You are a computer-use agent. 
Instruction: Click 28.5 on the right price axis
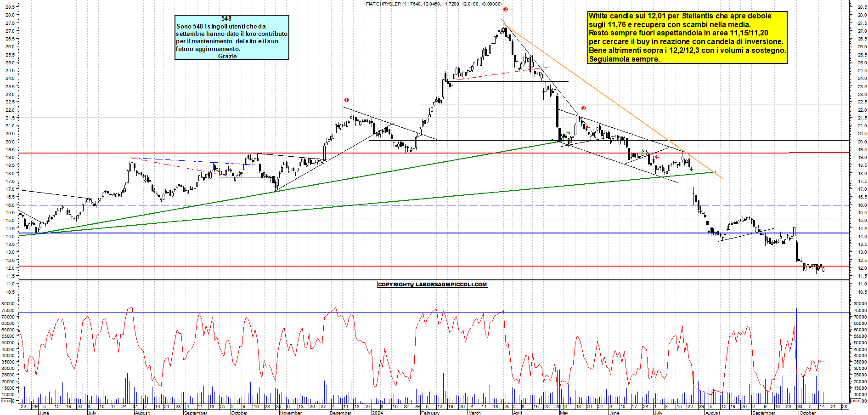click(862, 7)
